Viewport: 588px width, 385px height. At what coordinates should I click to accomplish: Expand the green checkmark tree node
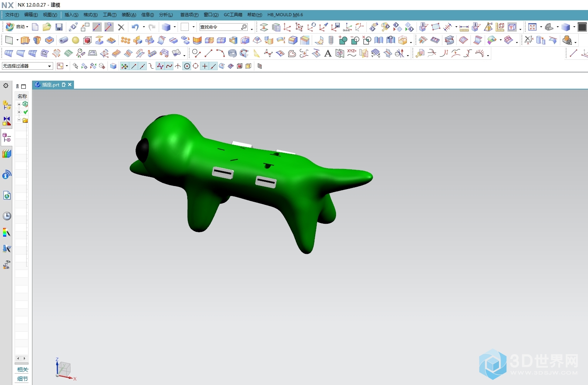(x=19, y=112)
